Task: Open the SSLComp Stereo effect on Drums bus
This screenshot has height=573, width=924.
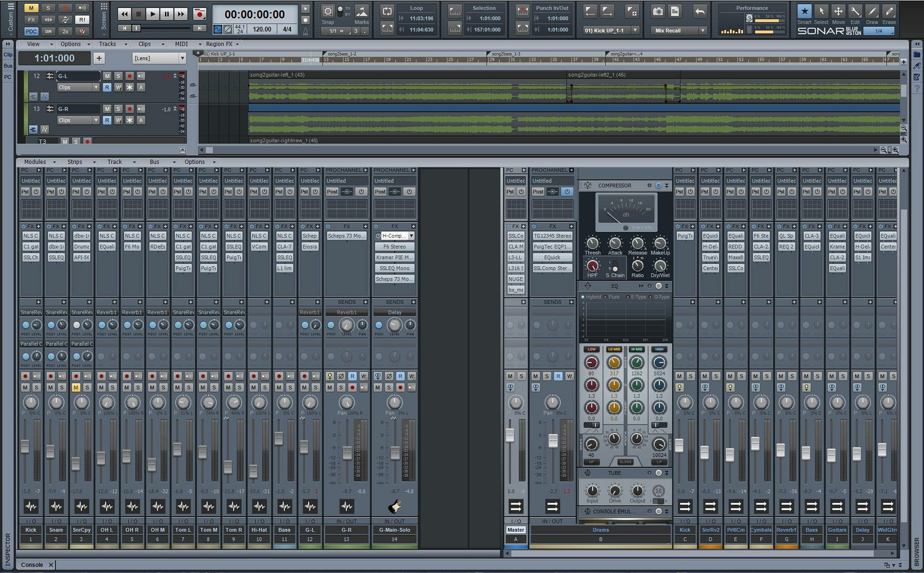Action: point(552,268)
